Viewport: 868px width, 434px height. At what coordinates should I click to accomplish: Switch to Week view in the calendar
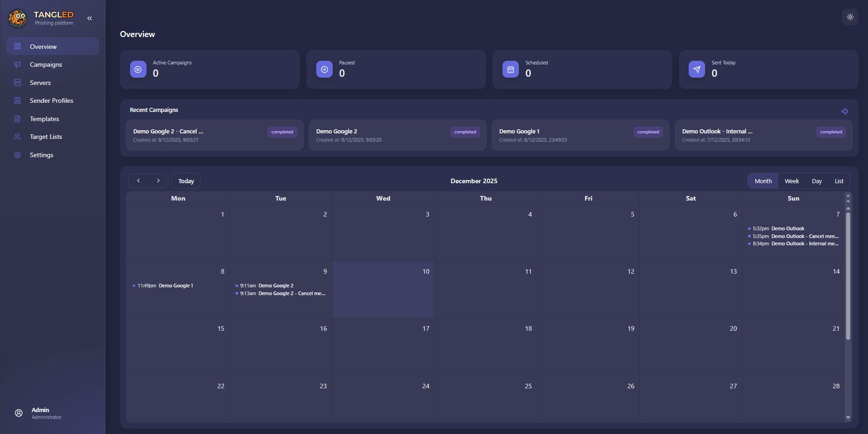[x=792, y=181]
